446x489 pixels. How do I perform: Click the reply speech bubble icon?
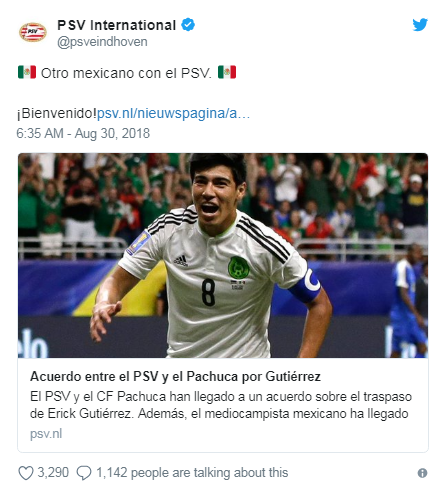click(84, 473)
